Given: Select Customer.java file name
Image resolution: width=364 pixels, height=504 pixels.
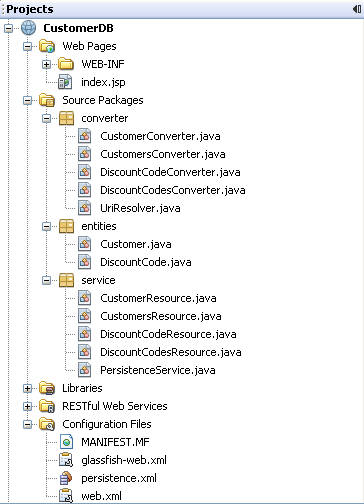Looking at the screenshot, I should [136, 244].
